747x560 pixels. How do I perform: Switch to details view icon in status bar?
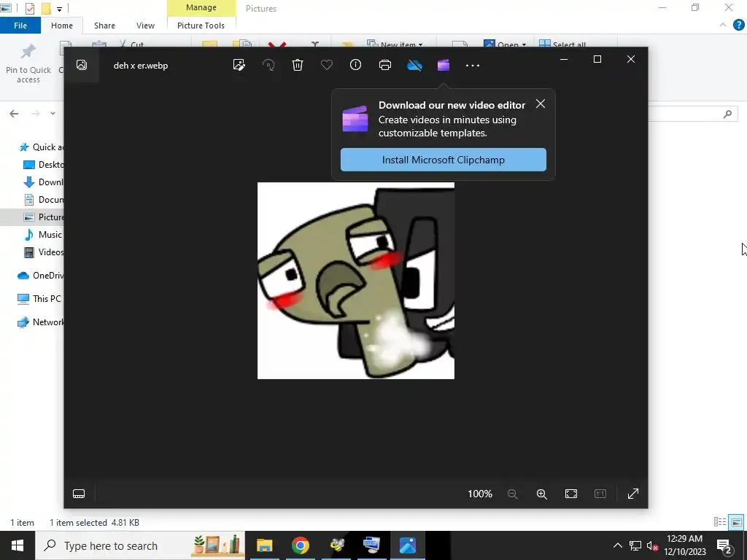click(x=720, y=522)
